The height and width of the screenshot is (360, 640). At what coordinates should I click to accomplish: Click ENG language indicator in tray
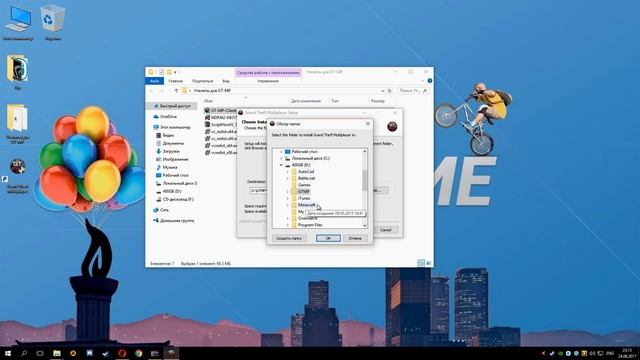(x=610, y=353)
